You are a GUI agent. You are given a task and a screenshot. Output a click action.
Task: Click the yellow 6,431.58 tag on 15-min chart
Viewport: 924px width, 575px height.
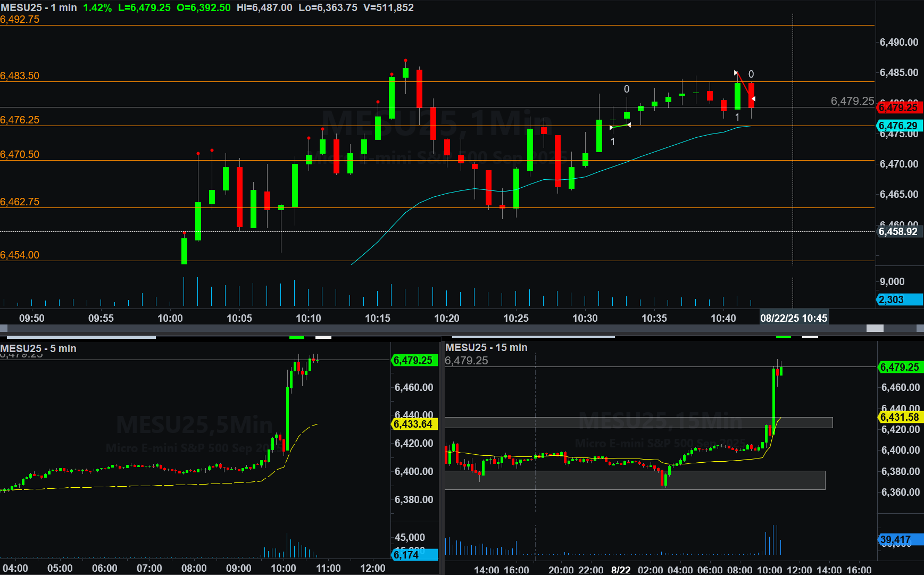point(899,417)
